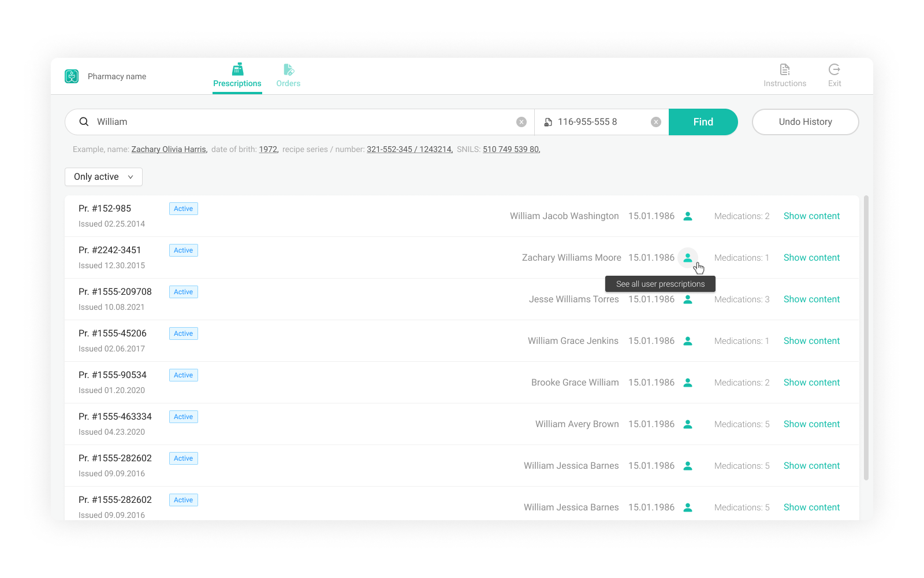Clear the William search field
This screenshot has height=578, width=924.
click(x=521, y=122)
